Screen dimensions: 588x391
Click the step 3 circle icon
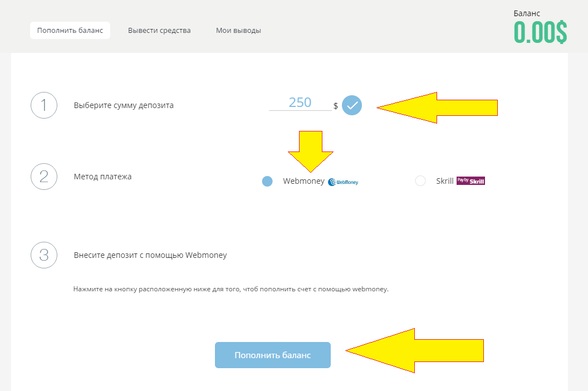tap(44, 255)
